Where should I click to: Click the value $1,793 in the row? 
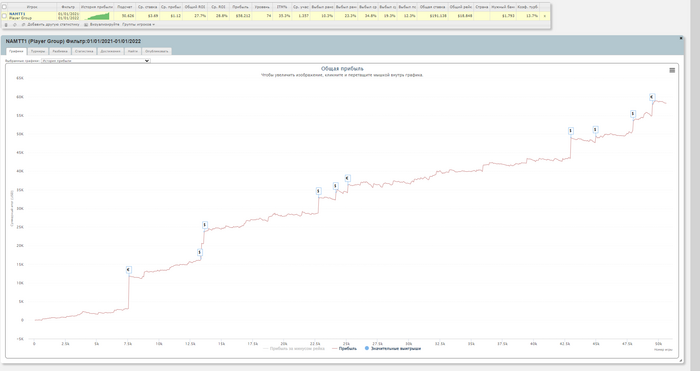click(x=508, y=16)
